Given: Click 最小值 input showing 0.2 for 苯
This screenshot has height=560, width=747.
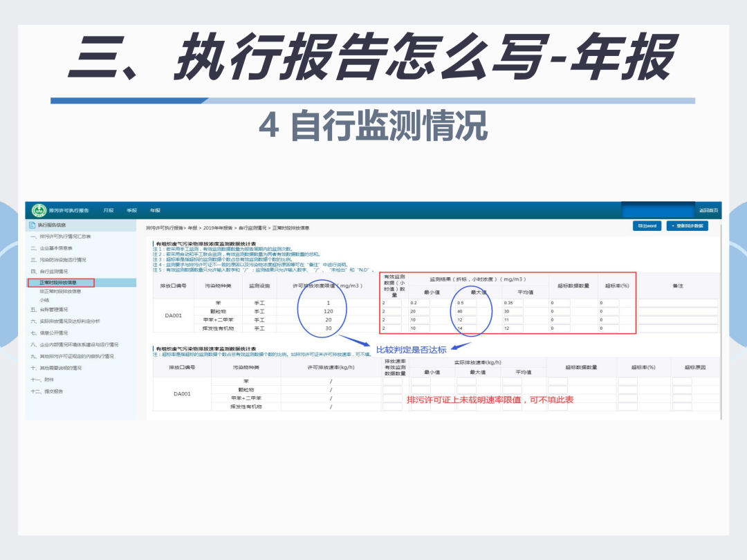Looking at the screenshot, I should pos(419,303).
